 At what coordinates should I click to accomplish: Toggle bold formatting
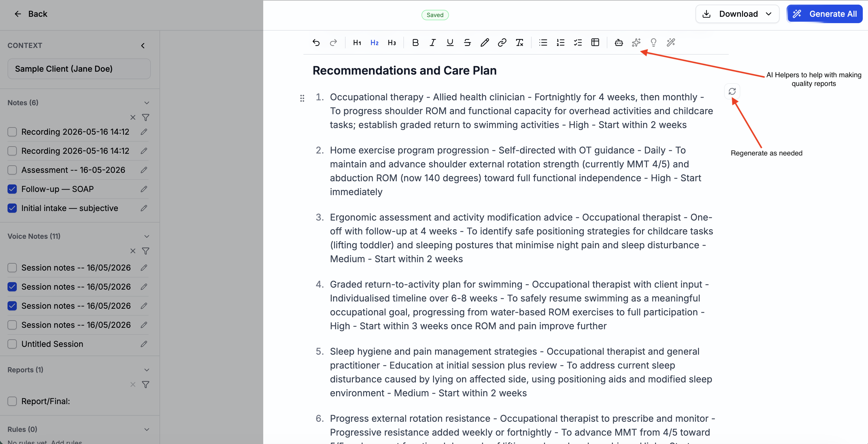coord(415,42)
